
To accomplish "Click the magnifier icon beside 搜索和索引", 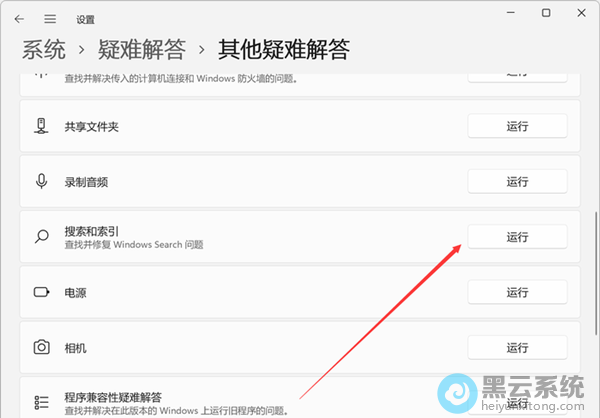I will [42, 237].
